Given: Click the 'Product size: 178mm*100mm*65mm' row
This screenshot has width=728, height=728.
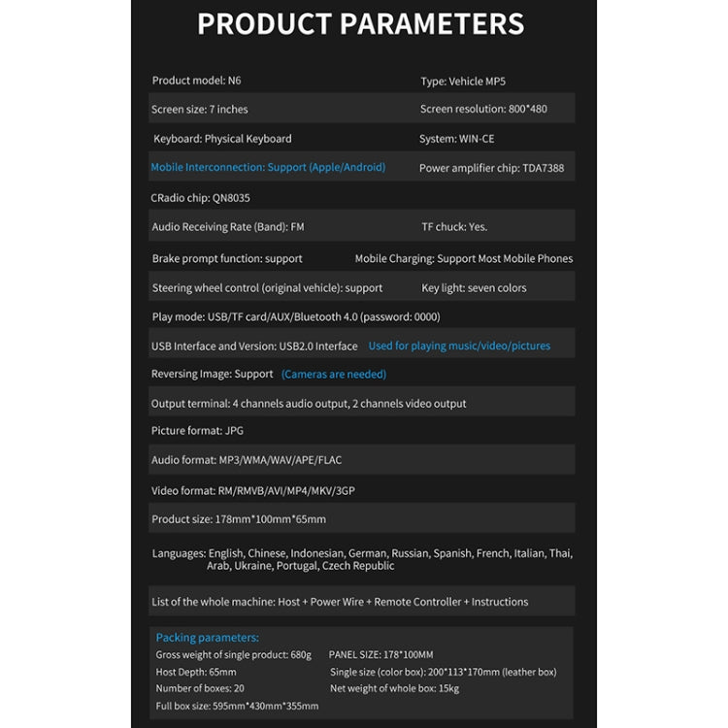Looking at the screenshot, I should (x=239, y=519).
